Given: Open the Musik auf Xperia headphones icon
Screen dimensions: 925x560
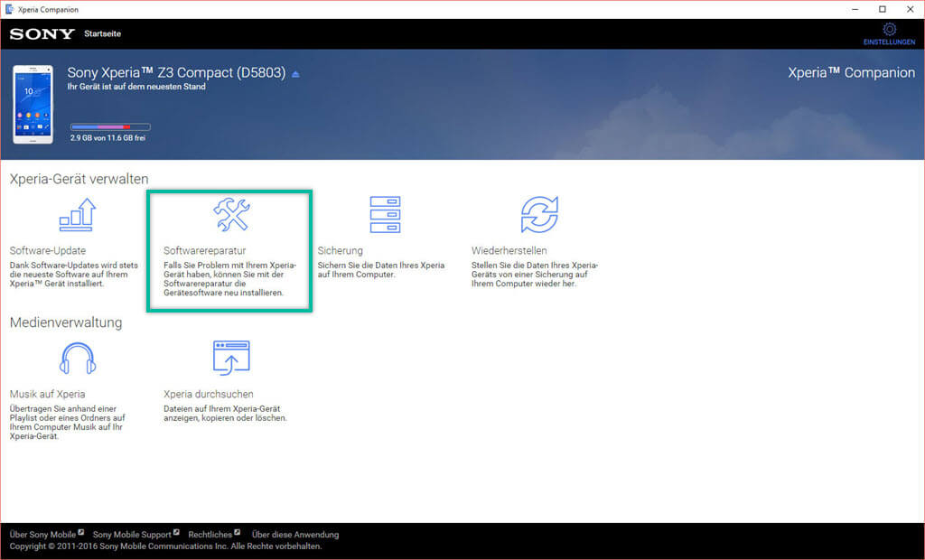Looking at the screenshot, I should (78, 359).
